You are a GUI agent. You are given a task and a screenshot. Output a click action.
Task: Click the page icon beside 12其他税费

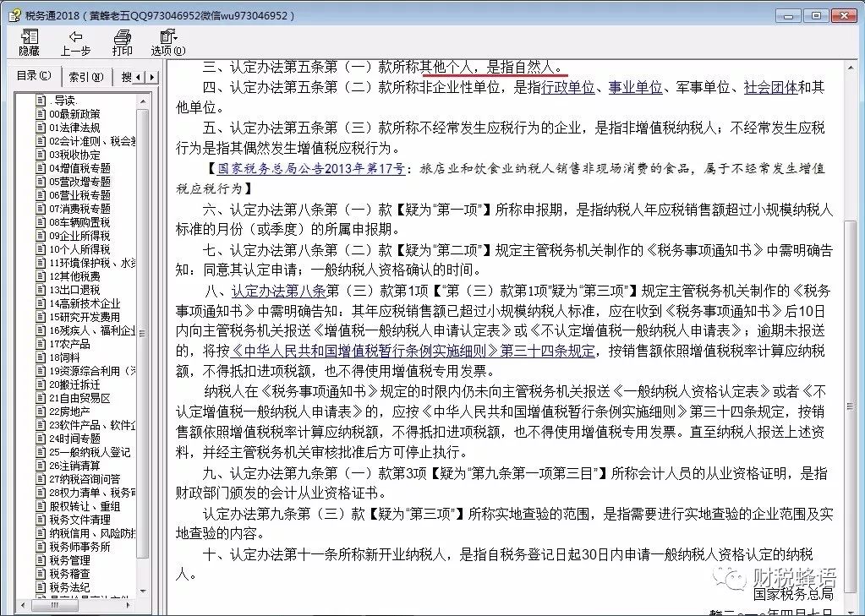point(41,275)
